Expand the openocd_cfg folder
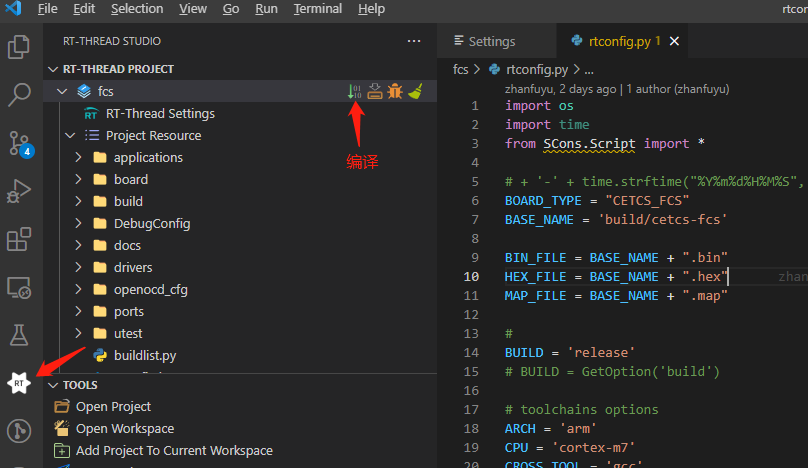The height and width of the screenshot is (468, 808). tap(78, 289)
